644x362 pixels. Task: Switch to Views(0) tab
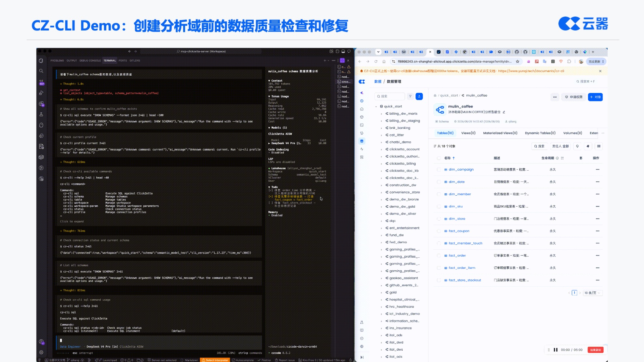(468, 133)
